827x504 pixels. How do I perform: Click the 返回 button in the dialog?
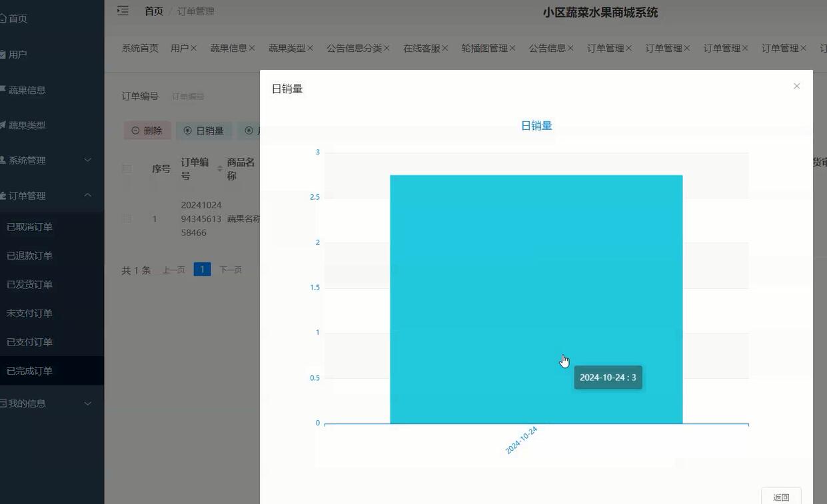pos(780,497)
